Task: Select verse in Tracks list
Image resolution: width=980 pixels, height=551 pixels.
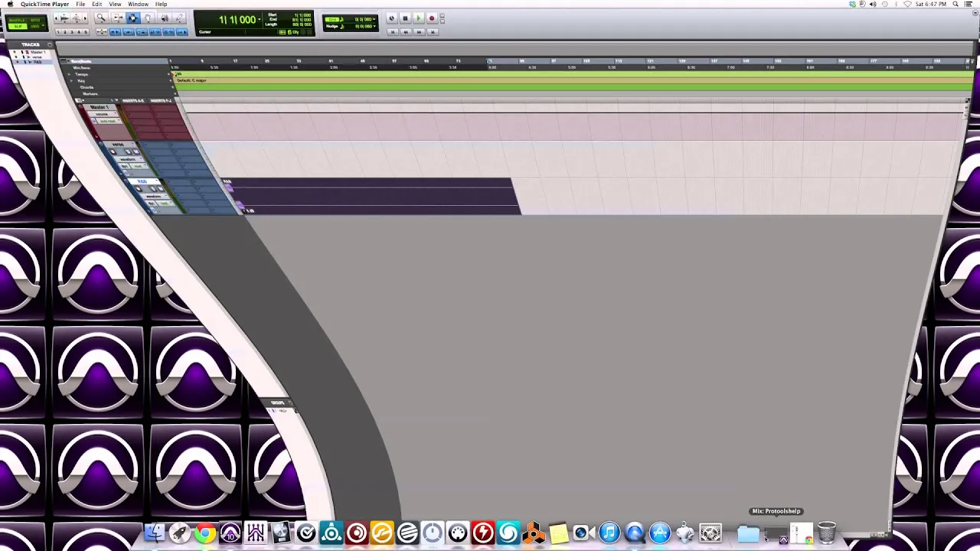Action: (37, 57)
